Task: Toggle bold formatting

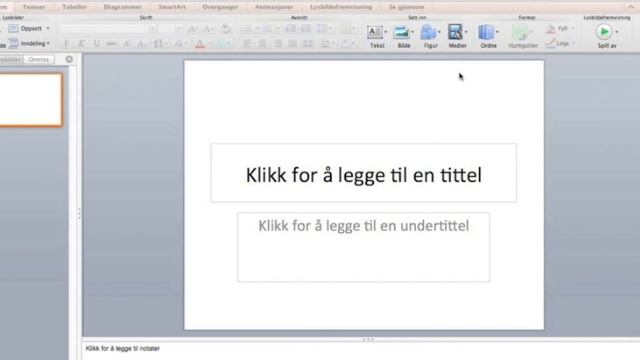Action: pos(67,43)
